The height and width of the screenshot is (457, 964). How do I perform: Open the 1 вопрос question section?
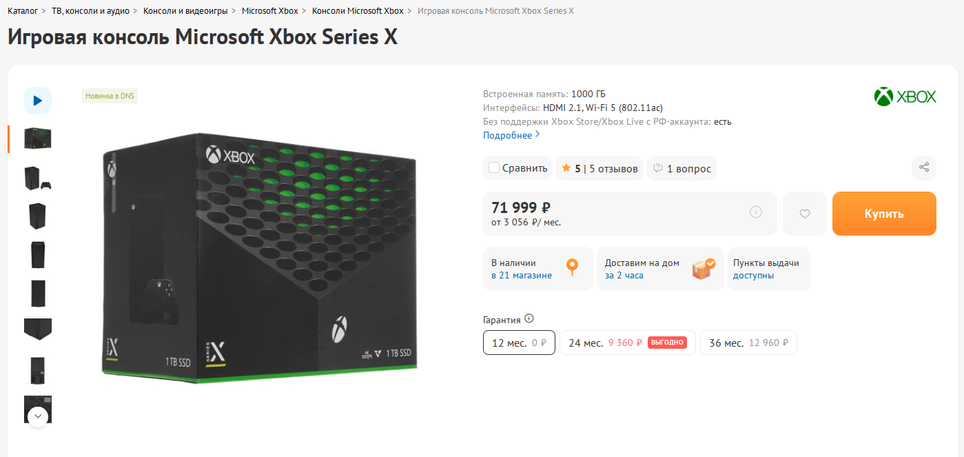[681, 169]
